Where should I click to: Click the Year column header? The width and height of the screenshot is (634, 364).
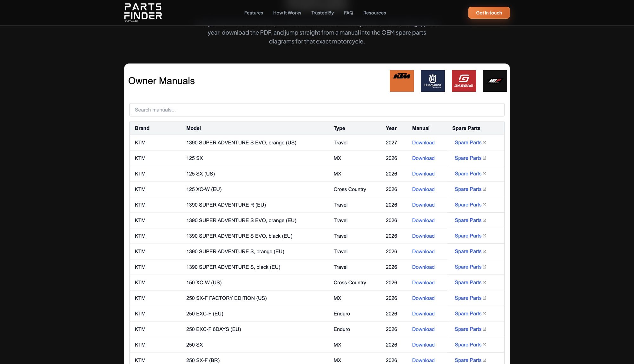pyautogui.click(x=391, y=128)
